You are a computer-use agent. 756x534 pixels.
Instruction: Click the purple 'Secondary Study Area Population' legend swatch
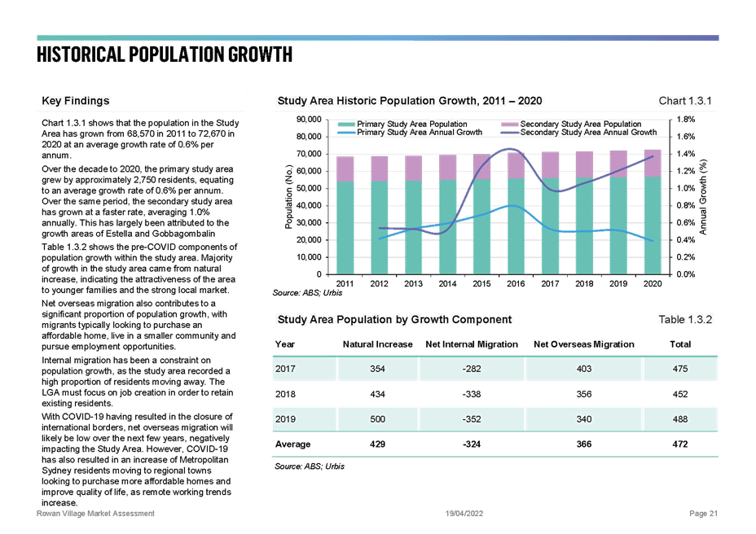[x=510, y=125]
